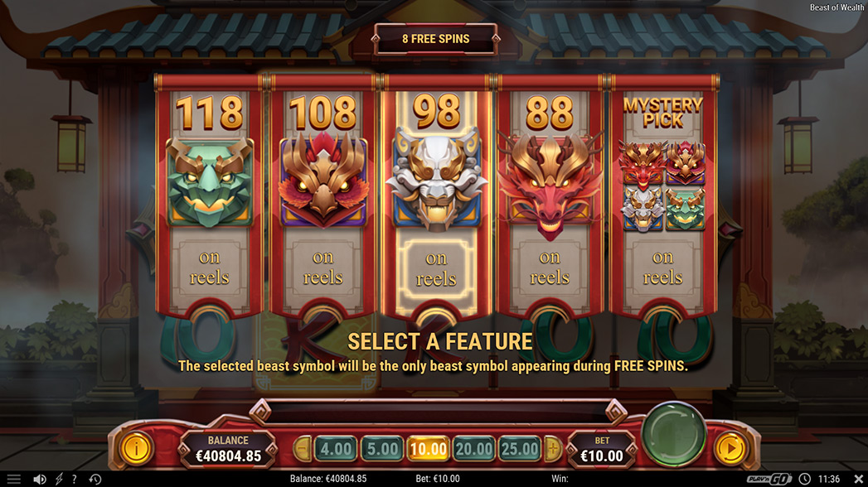Click the autoplay arrow button

coord(730,448)
